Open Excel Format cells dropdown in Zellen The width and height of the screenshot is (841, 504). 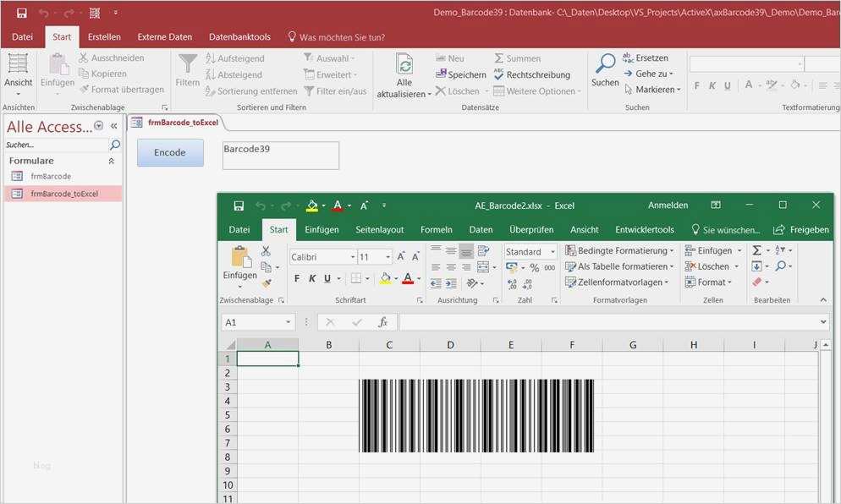pos(708,282)
